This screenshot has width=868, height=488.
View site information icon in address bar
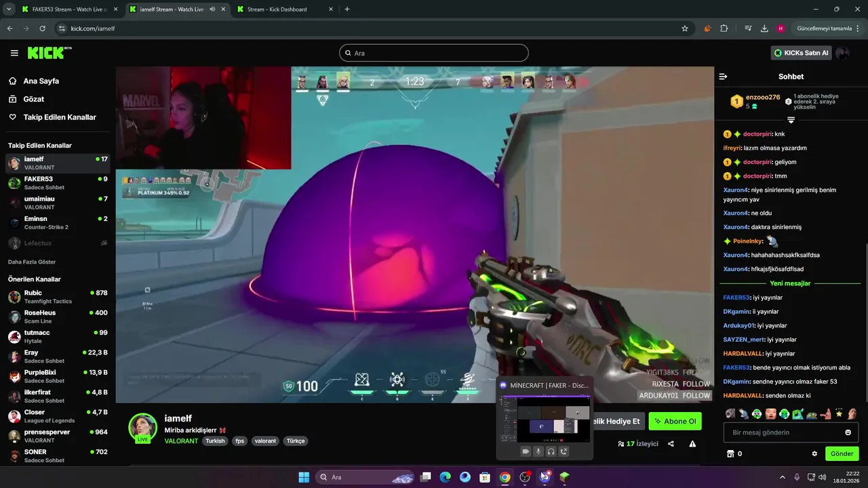point(62,28)
